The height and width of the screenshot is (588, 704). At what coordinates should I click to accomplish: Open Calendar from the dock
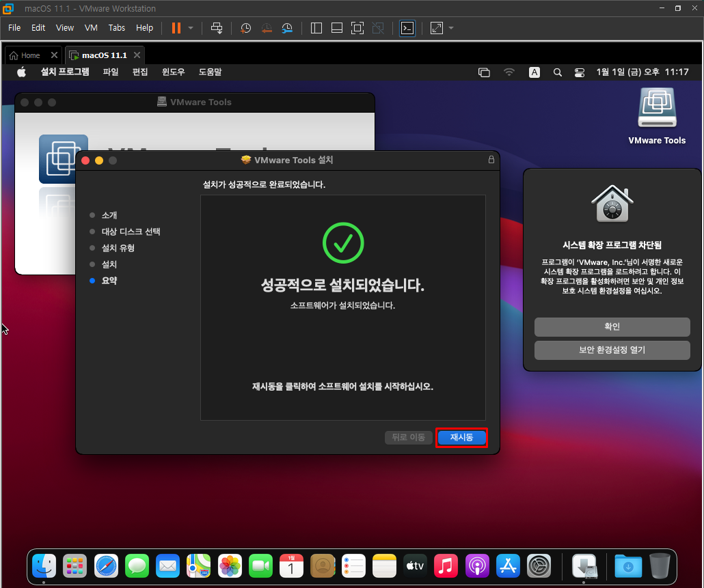coord(292,566)
